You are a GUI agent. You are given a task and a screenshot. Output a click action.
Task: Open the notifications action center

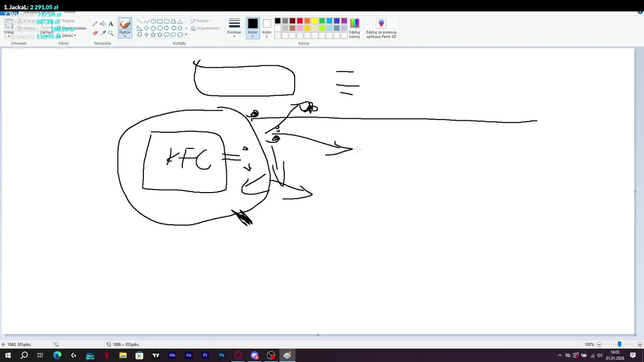[633, 355]
